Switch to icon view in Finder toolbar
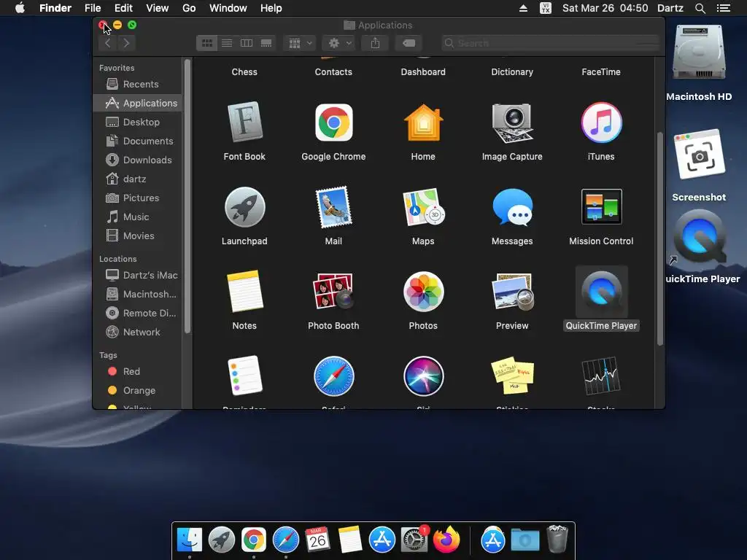 click(206, 43)
